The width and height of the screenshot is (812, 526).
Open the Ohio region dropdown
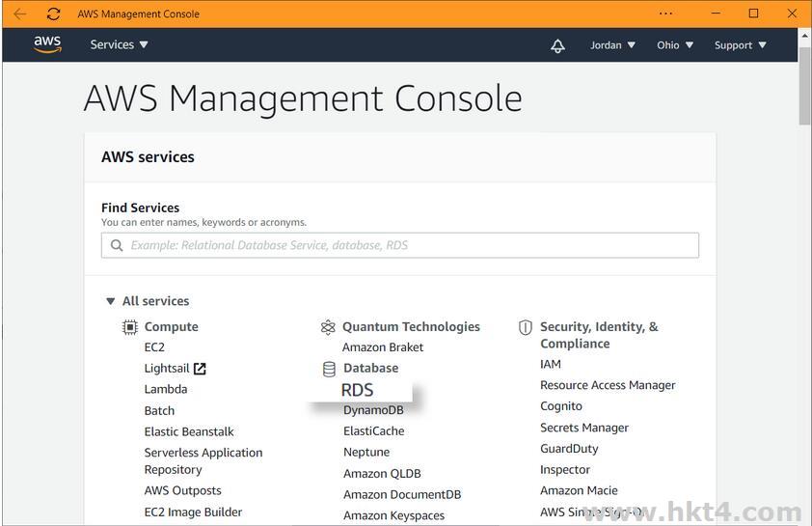pyautogui.click(x=675, y=45)
